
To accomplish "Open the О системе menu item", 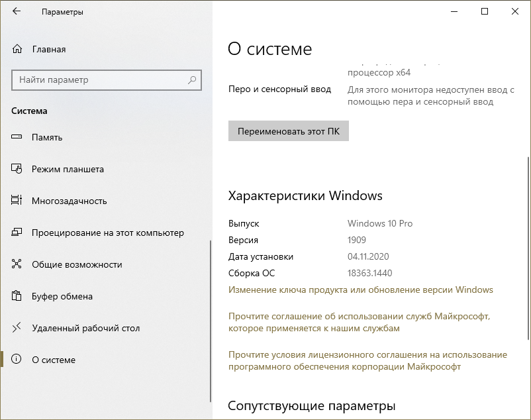I will tap(54, 360).
